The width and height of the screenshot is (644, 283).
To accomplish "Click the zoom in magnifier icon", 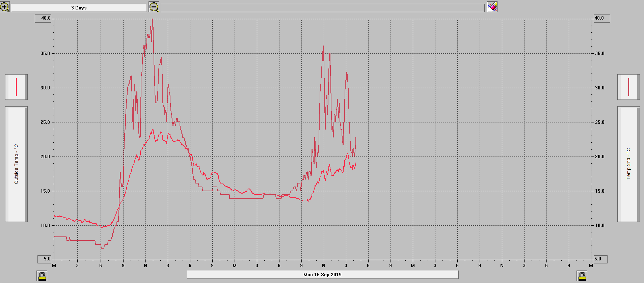I will coord(5,7).
